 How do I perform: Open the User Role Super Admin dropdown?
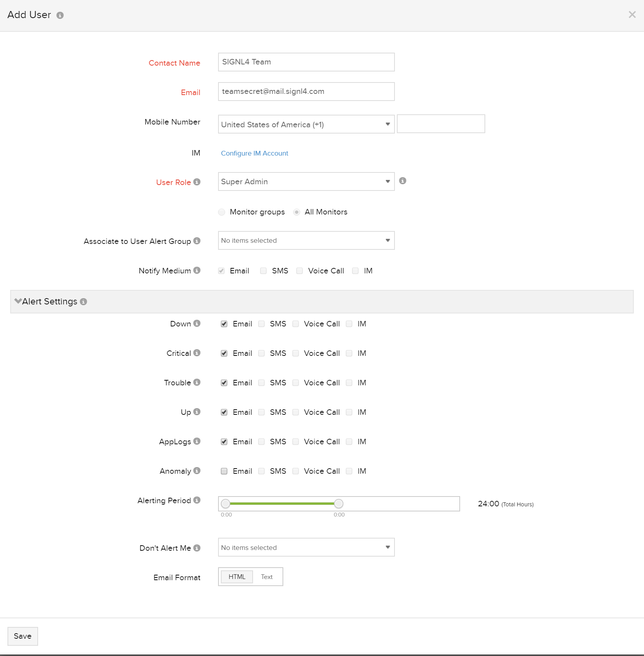pyautogui.click(x=306, y=181)
